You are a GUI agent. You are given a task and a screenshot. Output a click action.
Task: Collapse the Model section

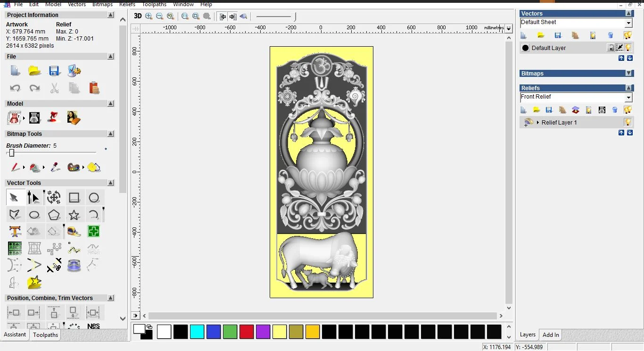pyautogui.click(x=110, y=103)
